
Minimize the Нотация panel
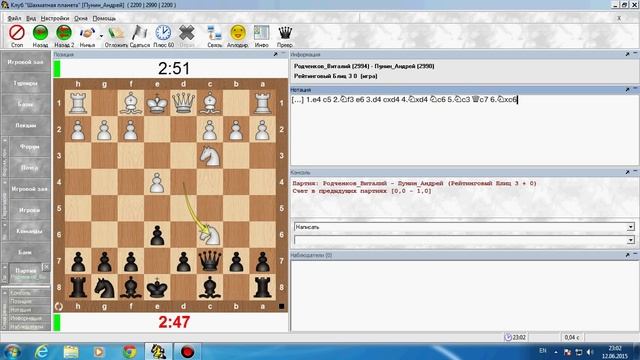(636, 89)
